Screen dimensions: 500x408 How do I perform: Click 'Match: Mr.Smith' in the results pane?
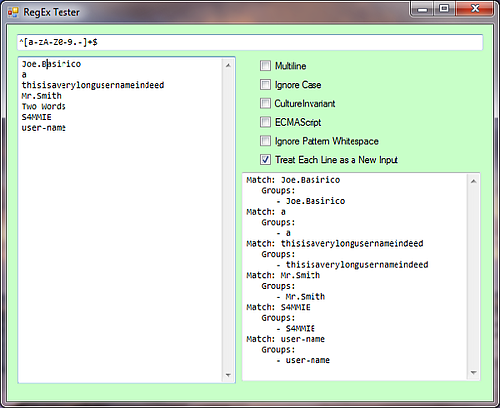point(283,275)
